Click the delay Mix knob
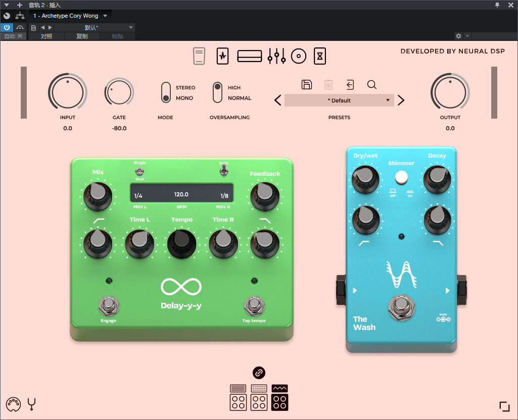Screen dimensions: 518x420 coord(98,196)
